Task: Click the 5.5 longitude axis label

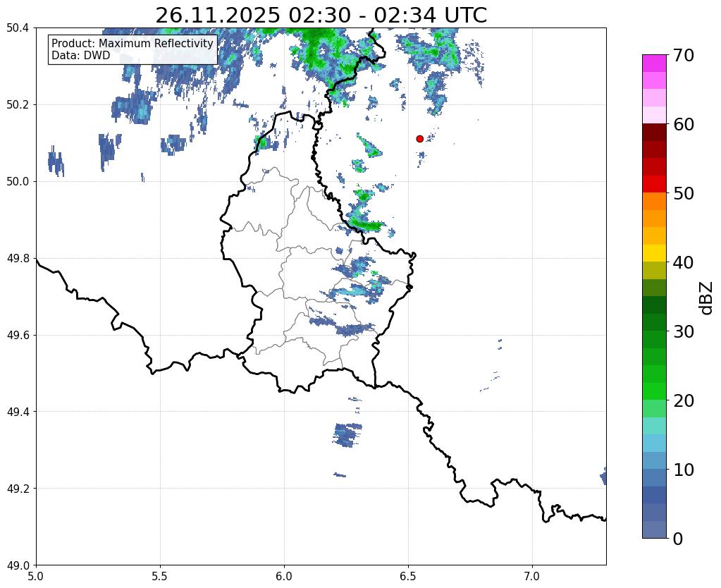Action: (160, 576)
